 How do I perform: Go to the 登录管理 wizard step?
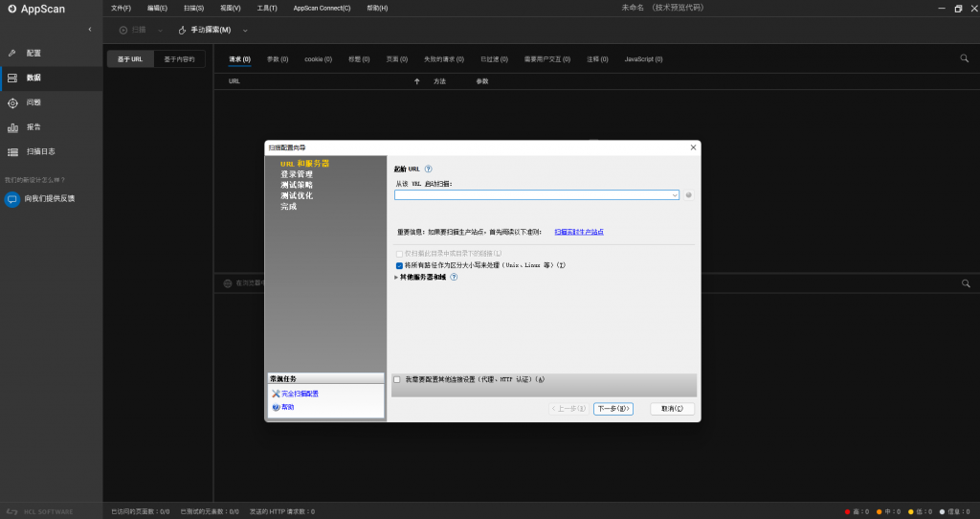coord(297,174)
